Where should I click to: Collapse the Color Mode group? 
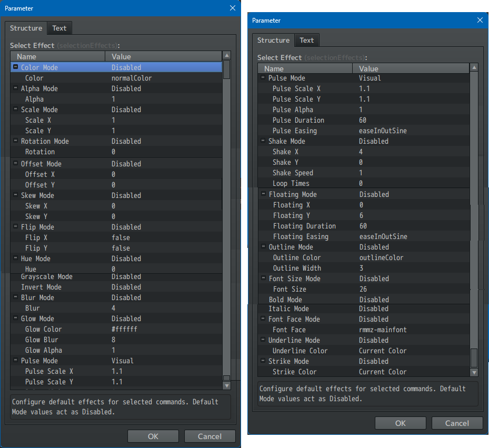point(15,67)
